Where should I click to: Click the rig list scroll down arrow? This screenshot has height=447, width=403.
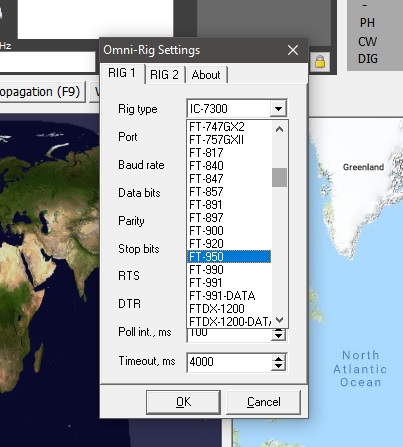(279, 320)
